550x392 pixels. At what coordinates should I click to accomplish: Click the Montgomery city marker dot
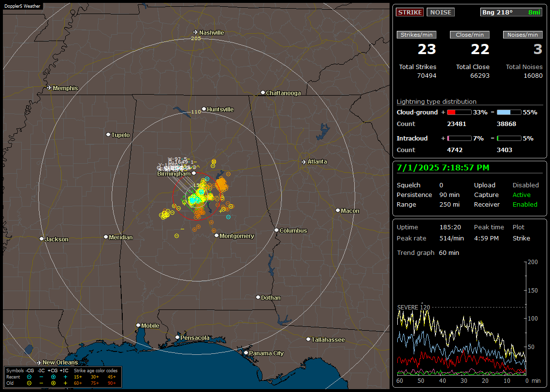tap(217, 236)
